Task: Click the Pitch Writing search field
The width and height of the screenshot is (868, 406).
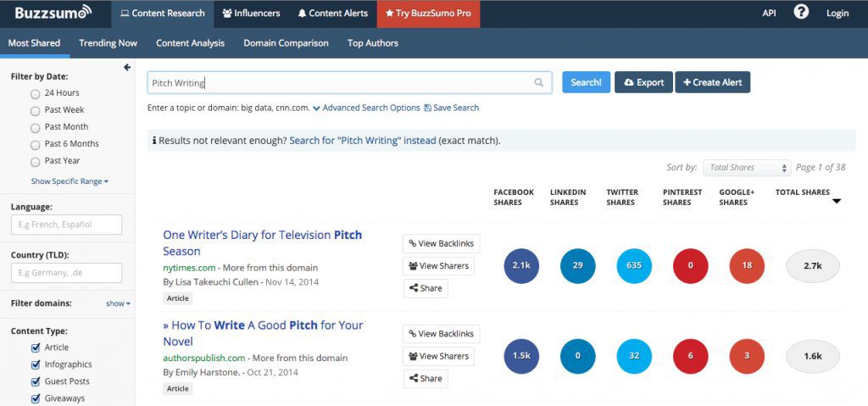Action: 349,82
